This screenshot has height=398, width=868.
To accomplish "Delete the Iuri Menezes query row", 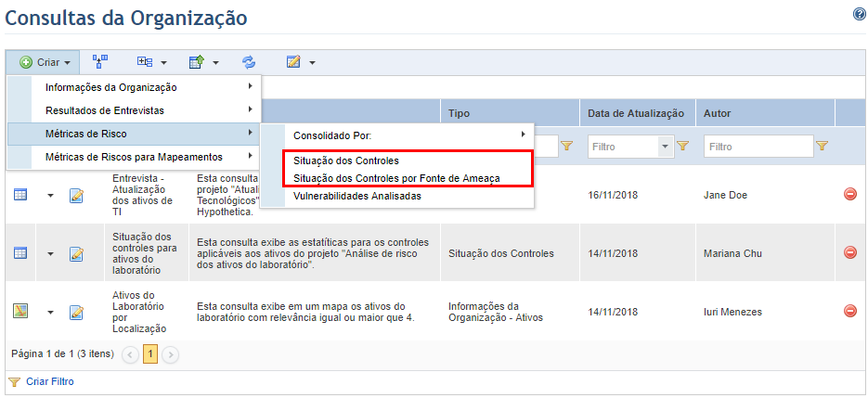I will tap(850, 311).
